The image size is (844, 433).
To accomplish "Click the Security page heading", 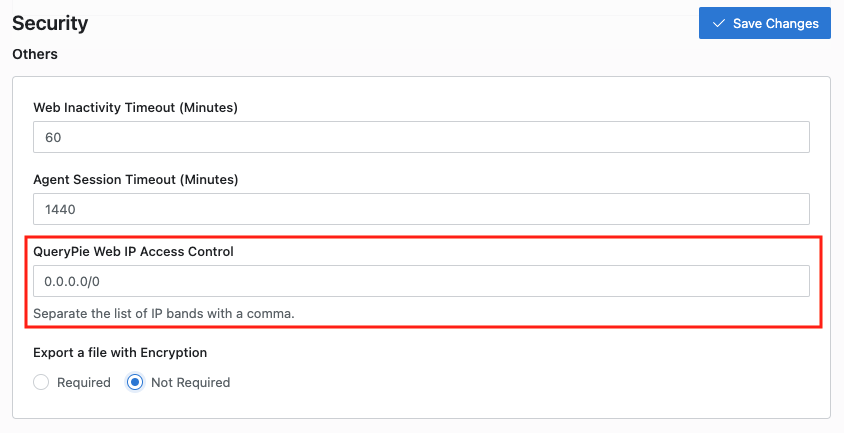I will click(50, 23).
